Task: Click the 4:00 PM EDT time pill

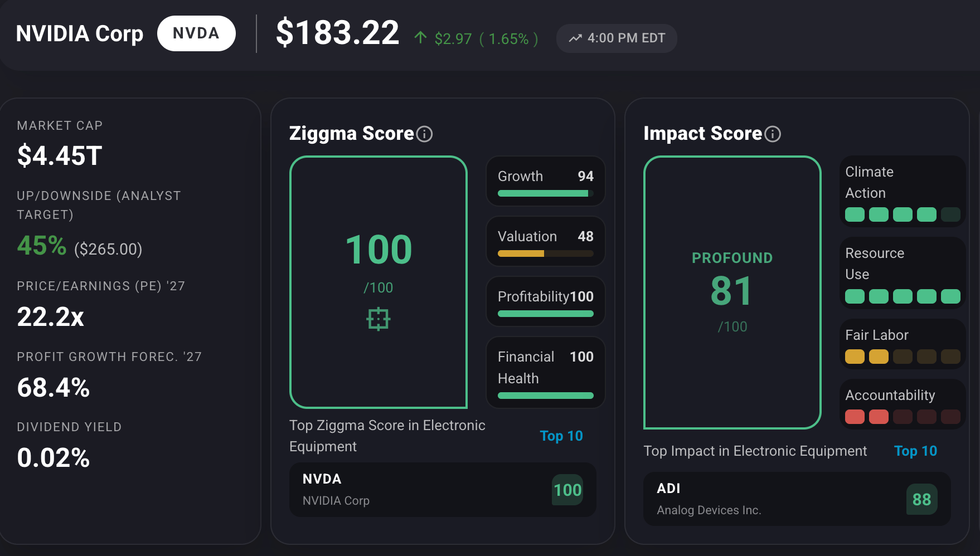Action: [617, 38]
